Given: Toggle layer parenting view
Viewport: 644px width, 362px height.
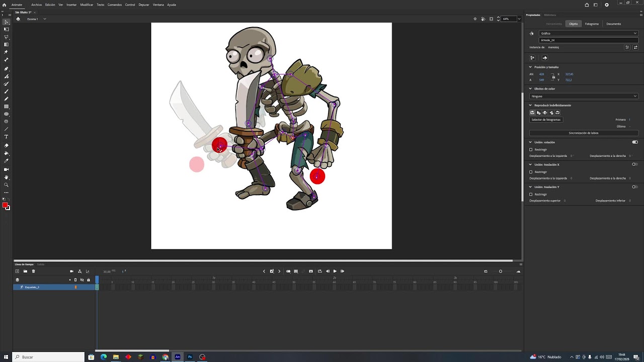Looking at the screenshot, I should point(79,271).
